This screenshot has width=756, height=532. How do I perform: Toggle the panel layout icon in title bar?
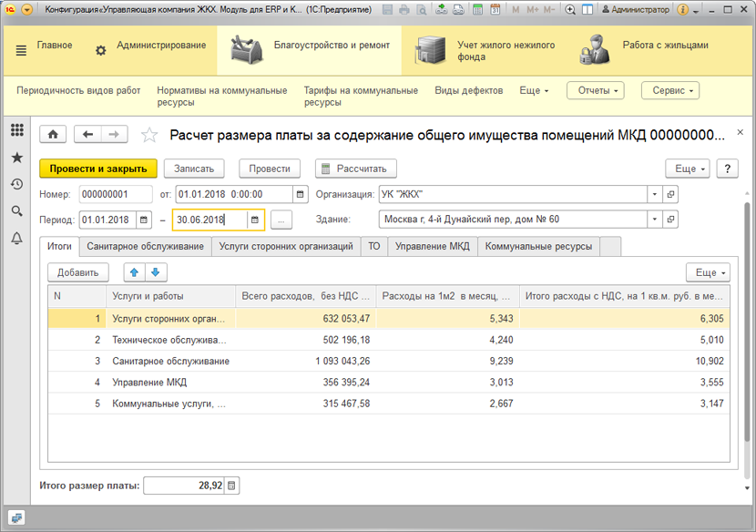pos(587,10)
